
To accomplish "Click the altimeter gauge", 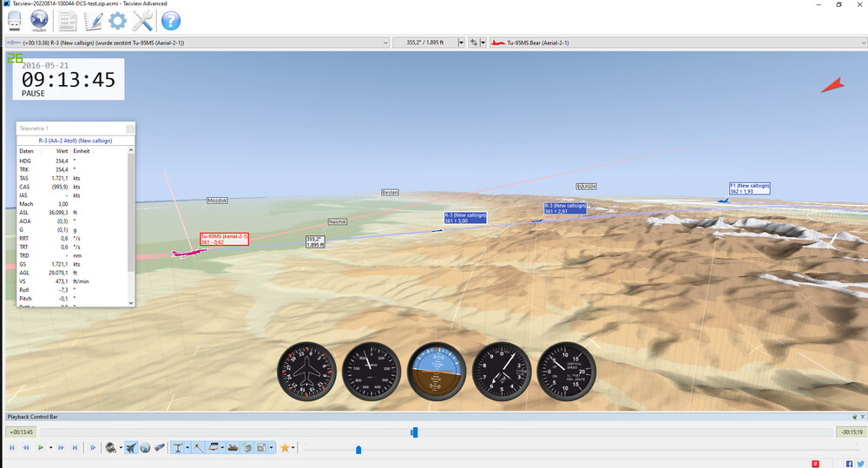I will click(502, 371).
